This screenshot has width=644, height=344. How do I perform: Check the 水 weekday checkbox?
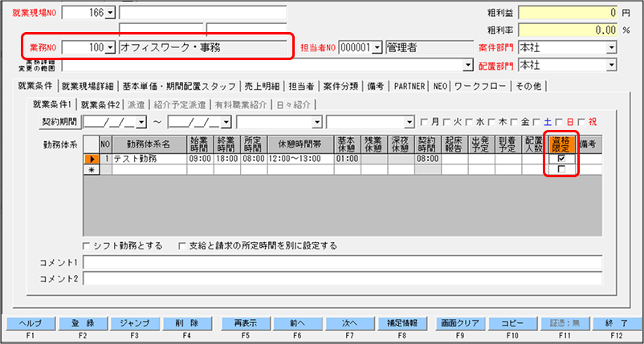click(x=469, y=122)
